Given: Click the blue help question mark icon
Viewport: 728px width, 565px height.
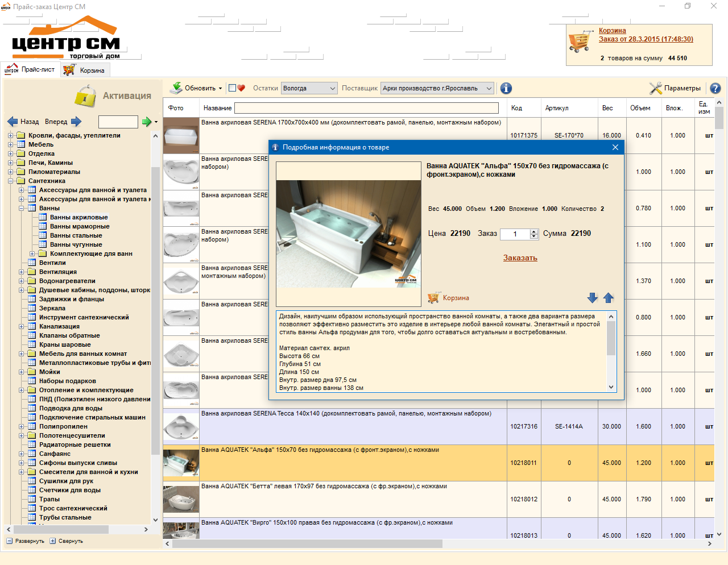Looking at the screenshot, I should (715, 88).
